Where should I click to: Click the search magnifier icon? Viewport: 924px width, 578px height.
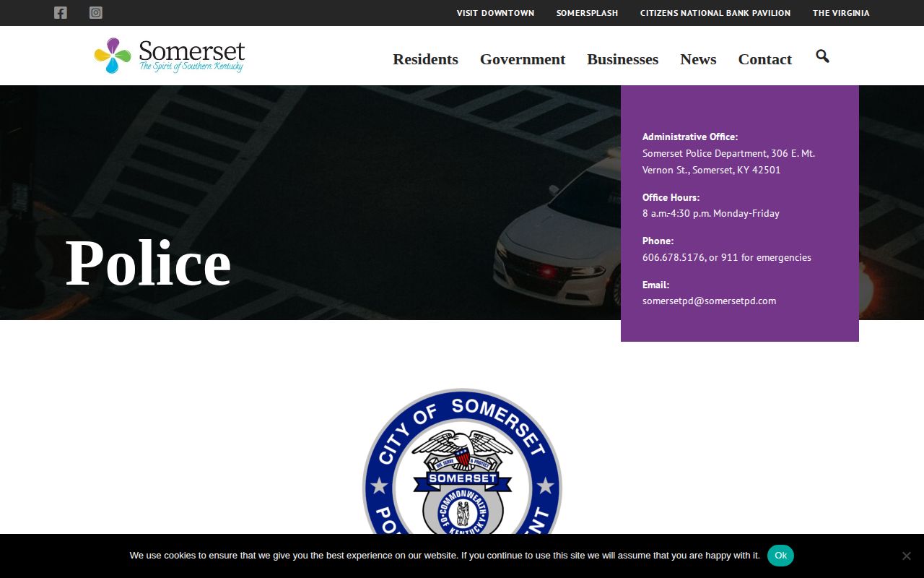822,56
